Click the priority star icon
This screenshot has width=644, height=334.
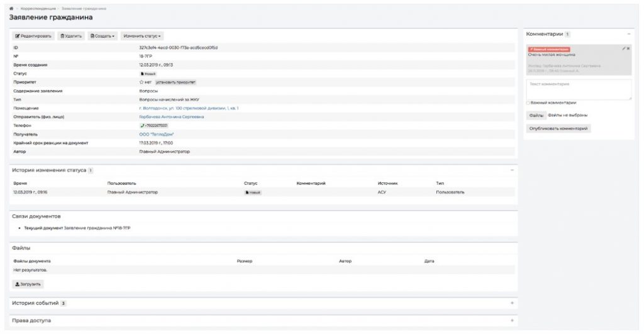coord(142,82)
